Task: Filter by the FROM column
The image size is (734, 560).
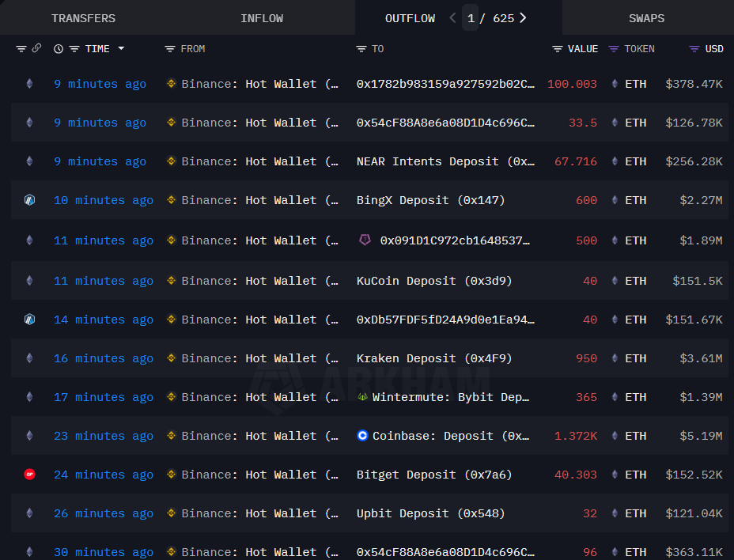Action: tap(170, 49)
